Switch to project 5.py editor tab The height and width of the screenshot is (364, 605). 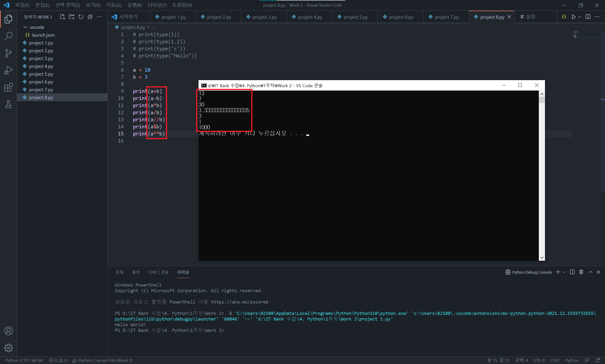[x=355, y=17]
